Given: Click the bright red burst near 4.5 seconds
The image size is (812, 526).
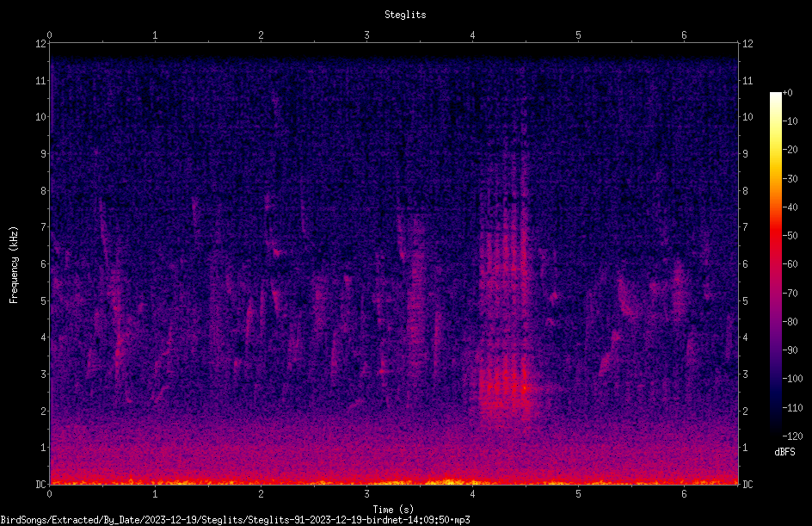Looking at the screenshot, I should (524, 387).
